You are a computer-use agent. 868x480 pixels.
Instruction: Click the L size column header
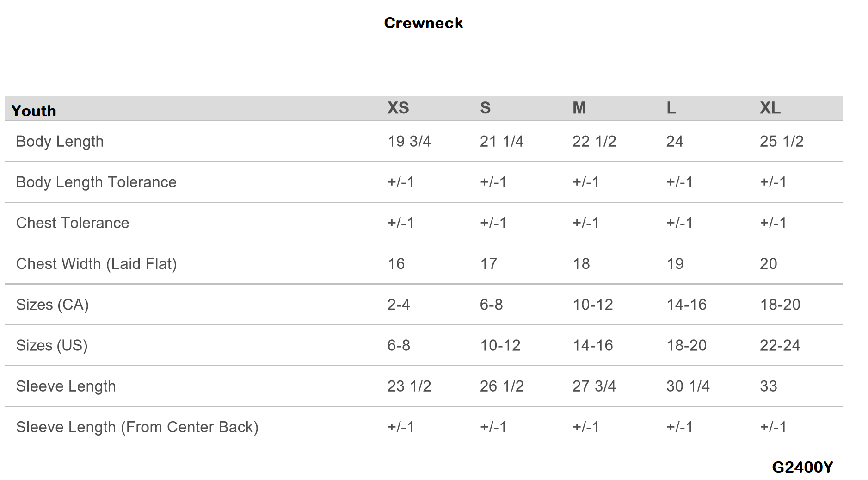671,108
